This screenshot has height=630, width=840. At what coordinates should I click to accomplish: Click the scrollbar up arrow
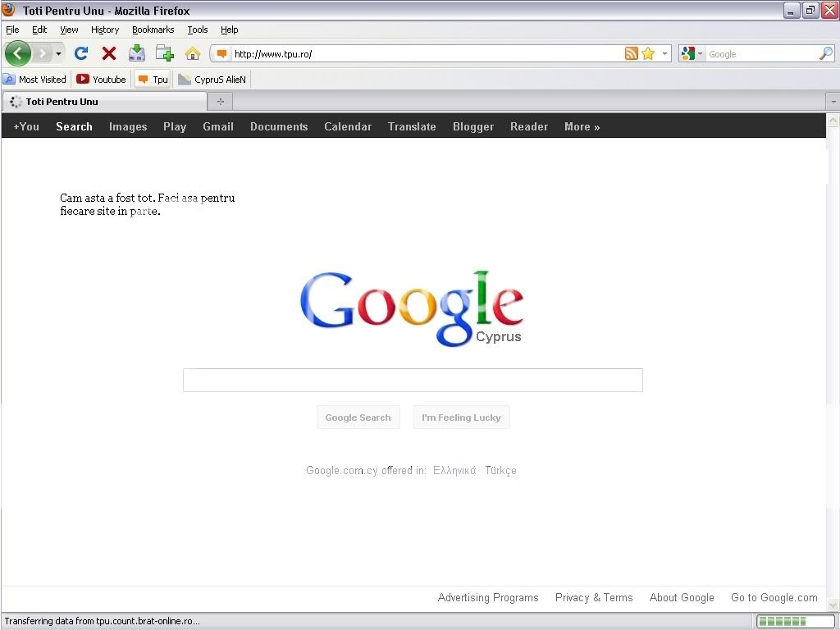coord(833,120)
